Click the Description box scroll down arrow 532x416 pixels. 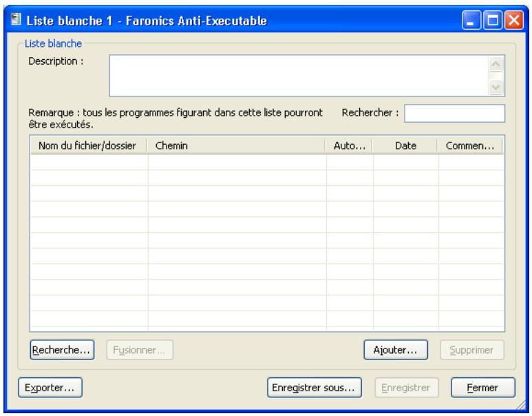pos(496,87)
